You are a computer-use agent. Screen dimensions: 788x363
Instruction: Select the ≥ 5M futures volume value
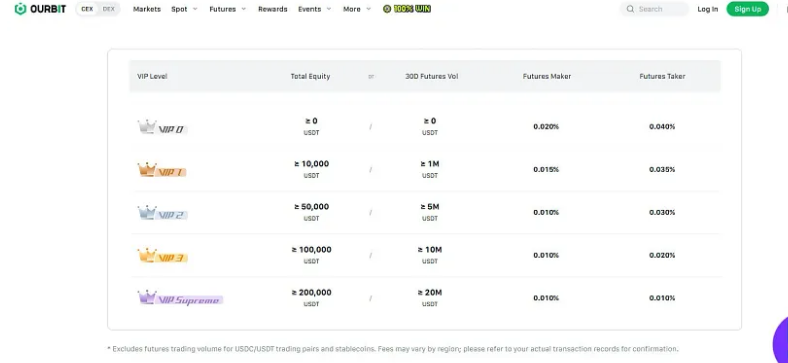coord(430,207)
